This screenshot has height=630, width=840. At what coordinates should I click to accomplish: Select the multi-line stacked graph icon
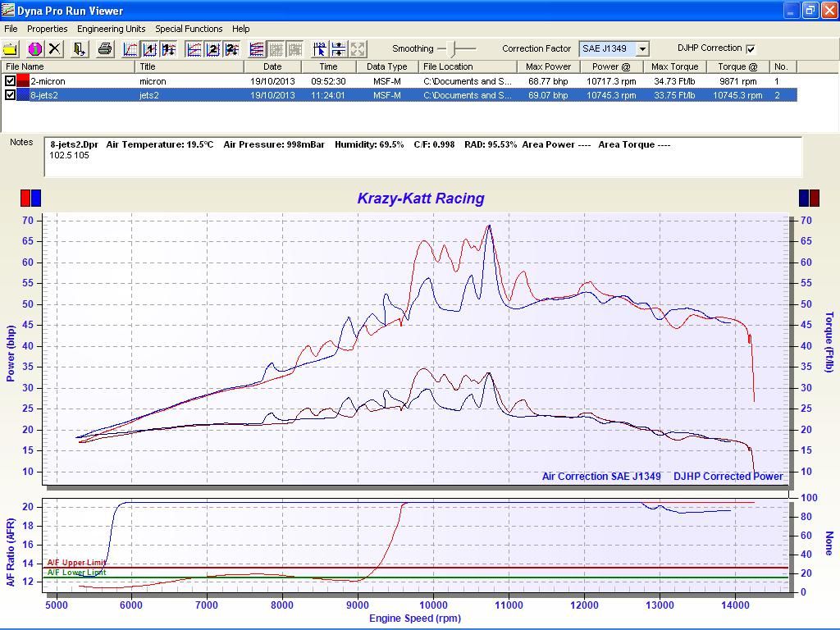coord(257,49)
